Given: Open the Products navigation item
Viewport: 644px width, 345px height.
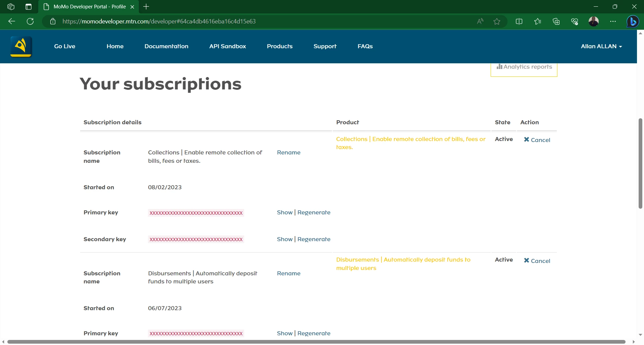Looking at the screenshot, I should (x=279, y=46).
